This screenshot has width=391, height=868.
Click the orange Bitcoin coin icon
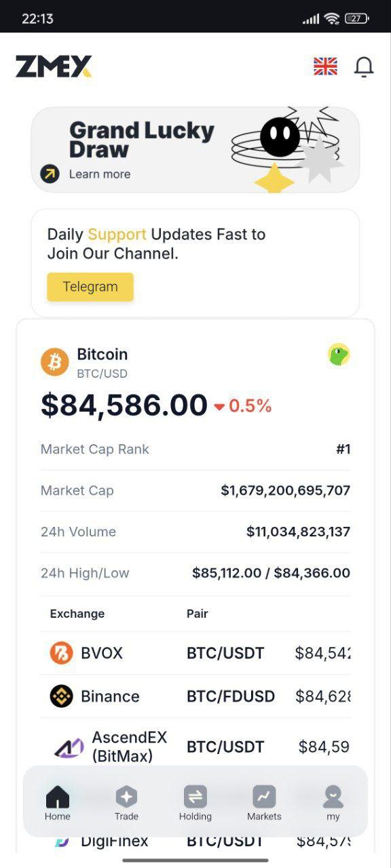[55, 361]
